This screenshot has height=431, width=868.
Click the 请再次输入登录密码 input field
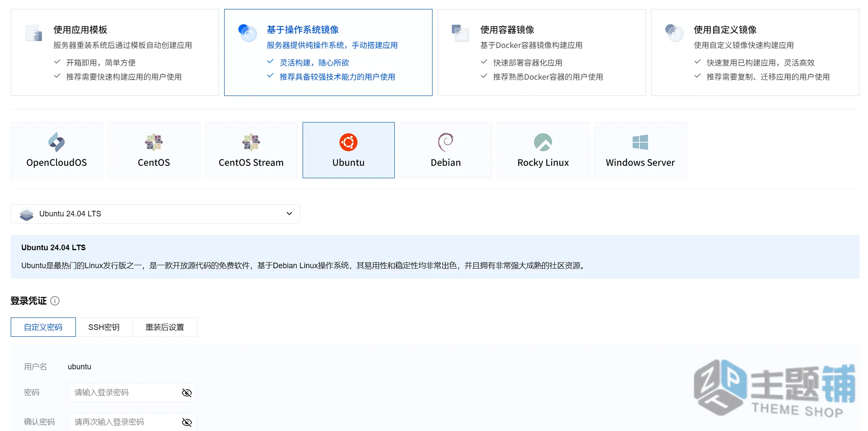(x=132, y=422)
